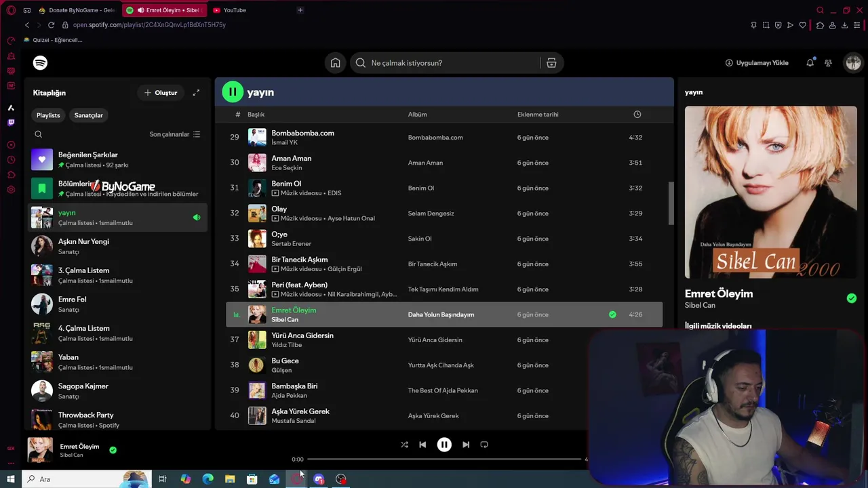Open Task View on the taskbar
The height and width of the screenshot is (488, 868).
pos(163,479)
